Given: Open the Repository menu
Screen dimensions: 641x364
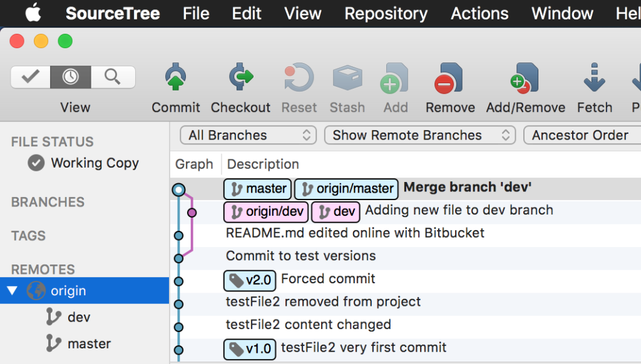Looking at the screenshot, I should pyautogui.click(x=385, y=13).
